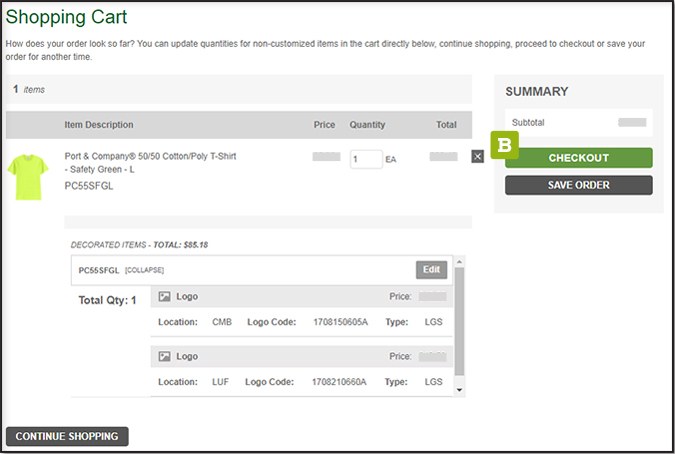The image size is (675, 454).
Task: Open the Port & Company T-Shirt product link
Action: (150, 163)
